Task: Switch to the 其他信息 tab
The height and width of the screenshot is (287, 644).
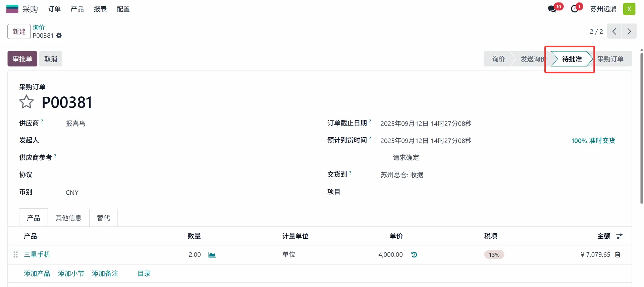Action: tap(68, 218)
